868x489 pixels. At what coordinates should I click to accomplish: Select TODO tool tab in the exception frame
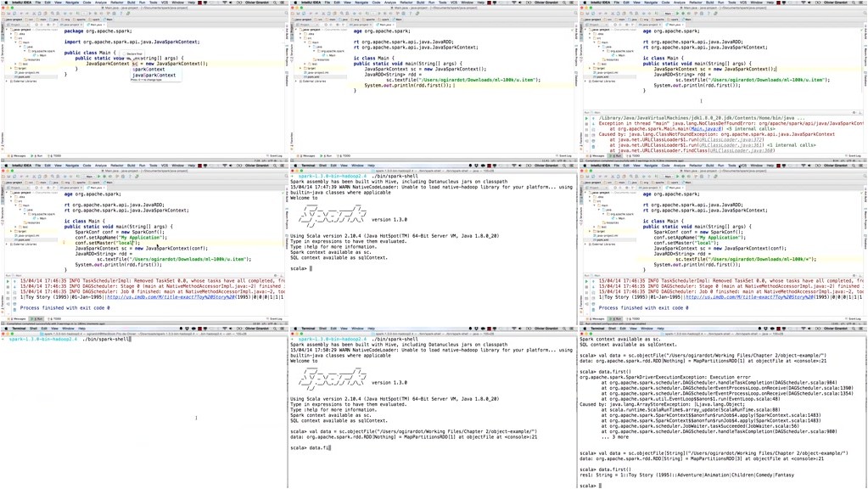pyautogui.click(x=633, y=156)
